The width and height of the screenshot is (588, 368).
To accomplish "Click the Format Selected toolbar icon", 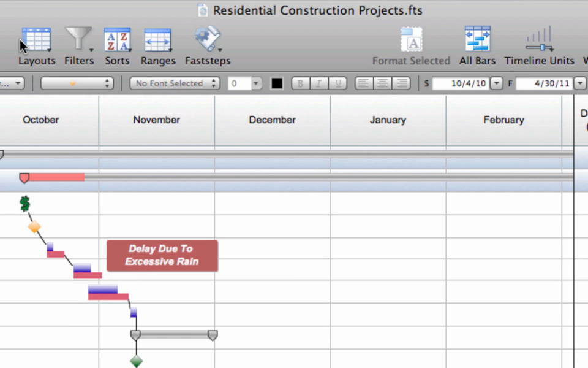I will [x=411, y=45].
